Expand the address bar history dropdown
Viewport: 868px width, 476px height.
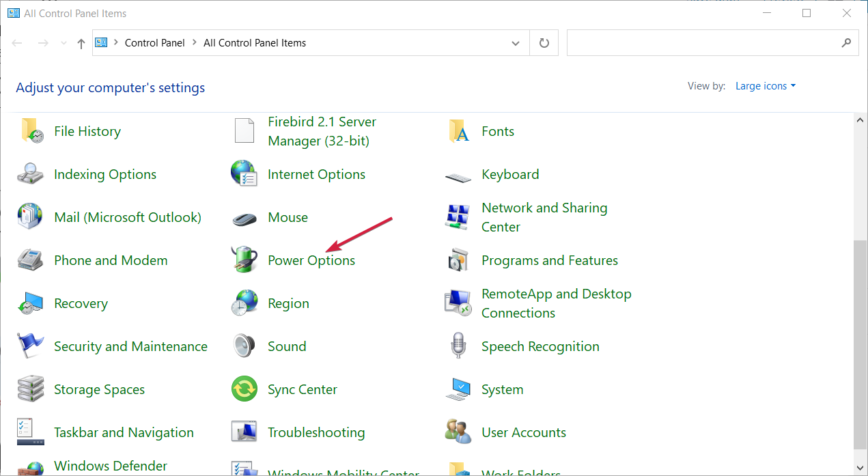[516, 42]
